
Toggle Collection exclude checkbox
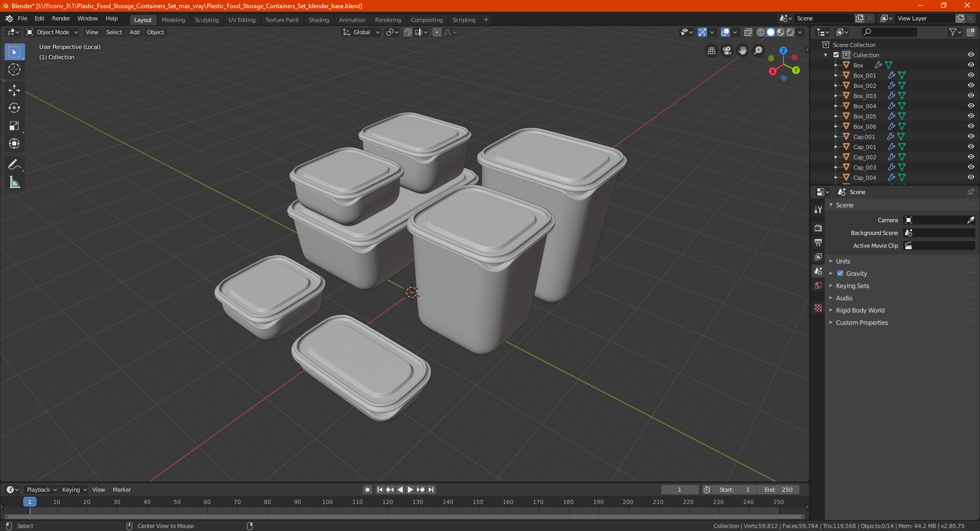pyautogui.click(x=836, y=55)
